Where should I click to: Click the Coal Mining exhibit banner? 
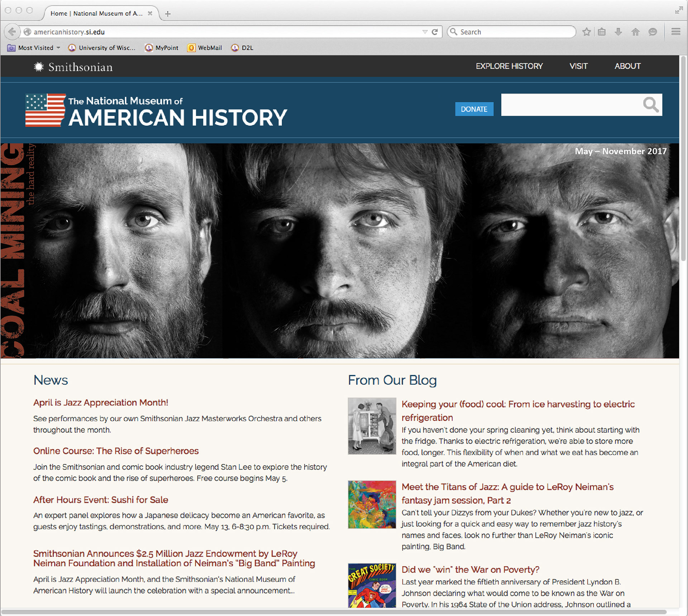click(x=340, y=251)
